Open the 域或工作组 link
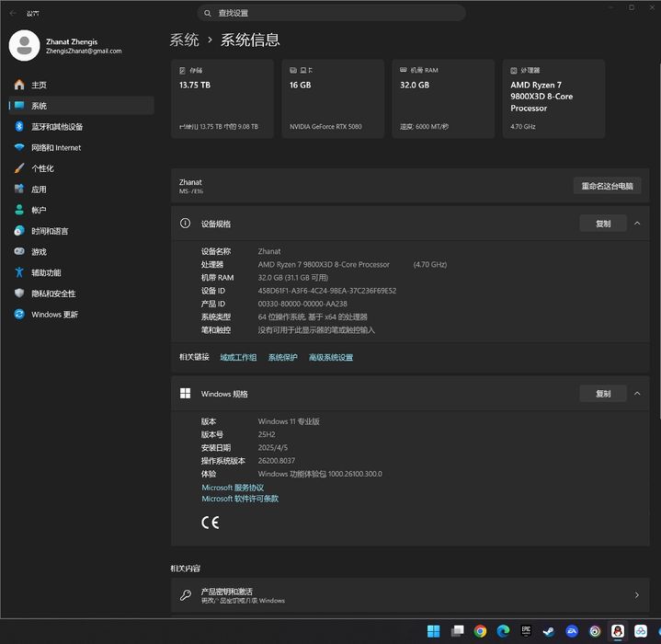Image resolution: width=661 pixels, height=644 pixels. 238,358
